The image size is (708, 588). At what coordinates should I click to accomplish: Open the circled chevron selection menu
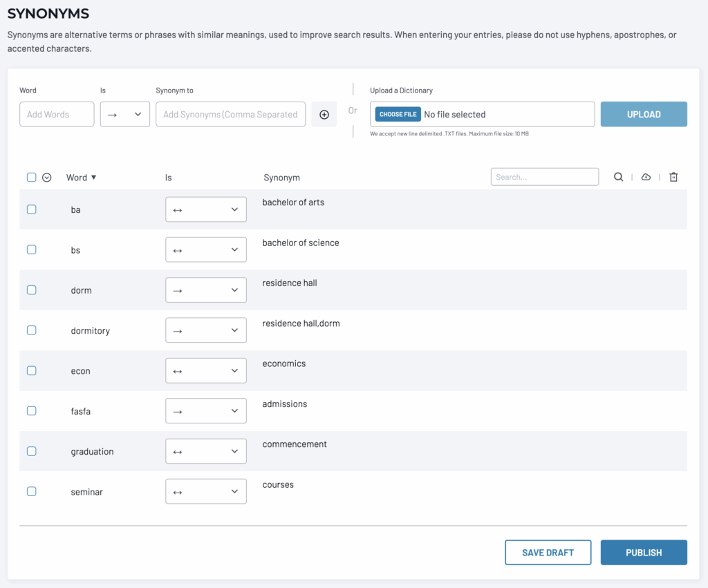click(46, 178)
